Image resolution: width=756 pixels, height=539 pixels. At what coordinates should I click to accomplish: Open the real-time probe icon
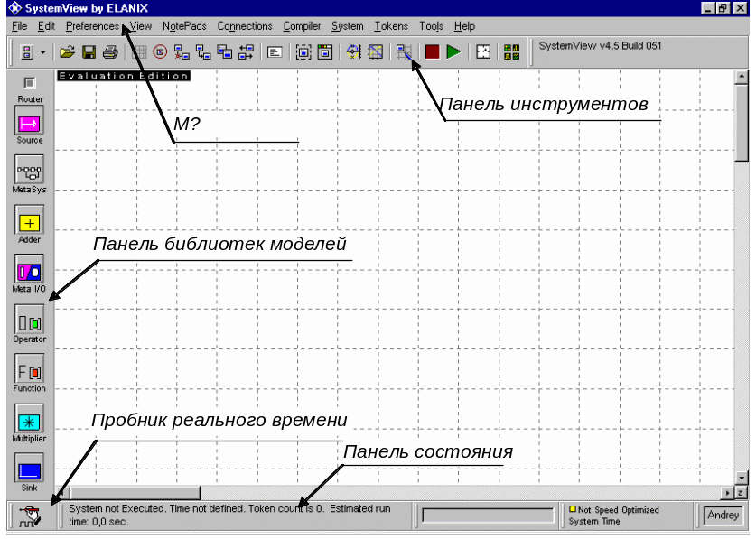tap(31, 516)
